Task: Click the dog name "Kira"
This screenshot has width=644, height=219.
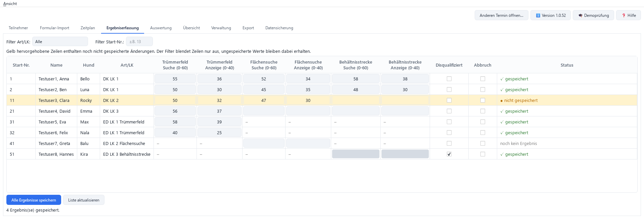Action: [84, 154]
